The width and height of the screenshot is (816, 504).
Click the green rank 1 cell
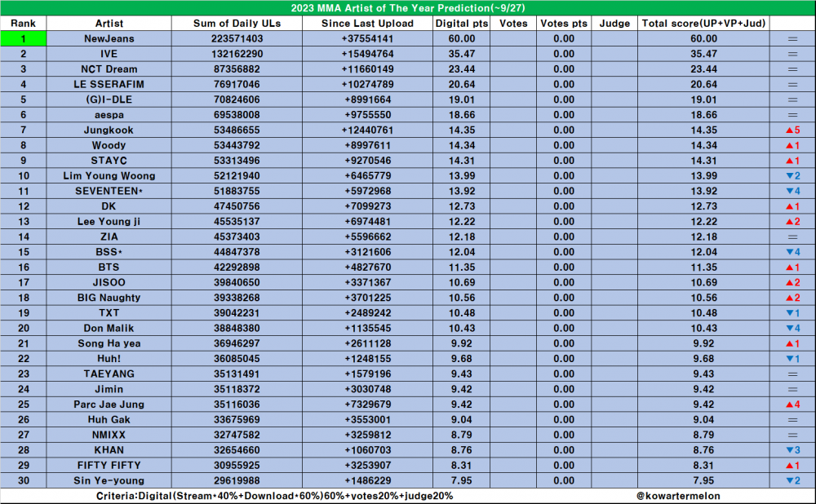click(24, 38)
